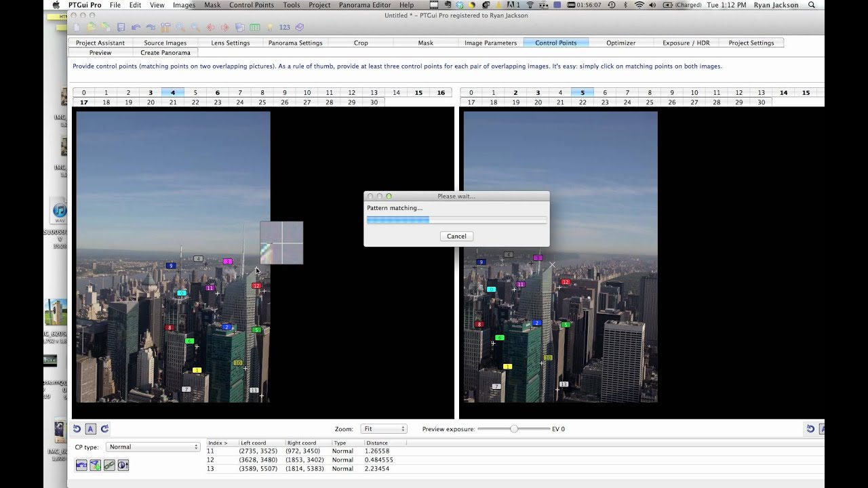Cancel the pattern matching dialog
868x488 pixels.
click(x=456, y=236)
